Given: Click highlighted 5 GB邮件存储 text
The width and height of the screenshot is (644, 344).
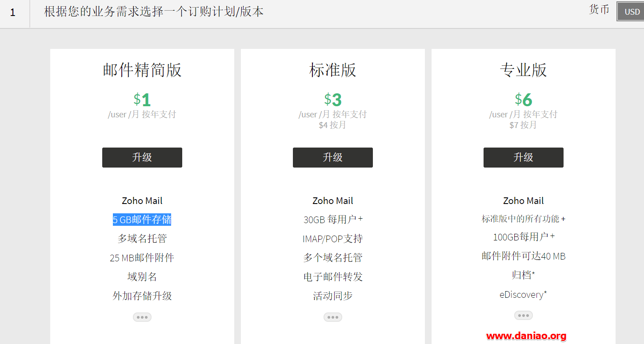Looking at the screenshot, I should click(142, 220).
